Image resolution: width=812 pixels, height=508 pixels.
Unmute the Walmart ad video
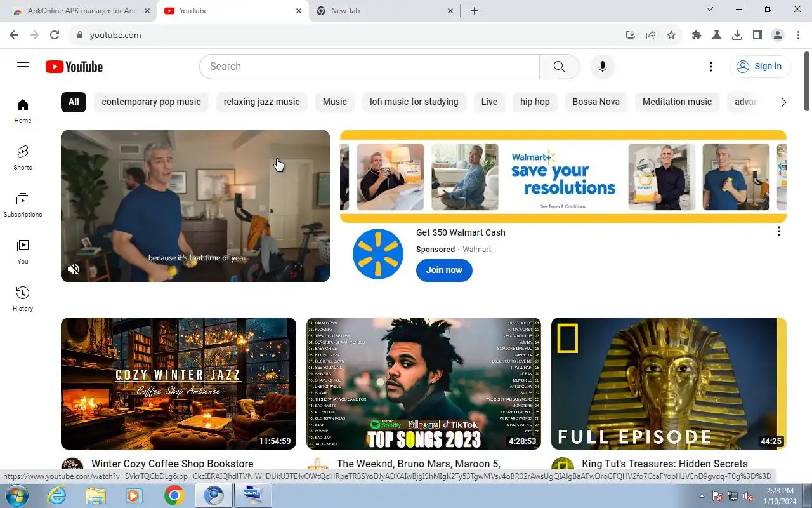(x=74, y=269)
